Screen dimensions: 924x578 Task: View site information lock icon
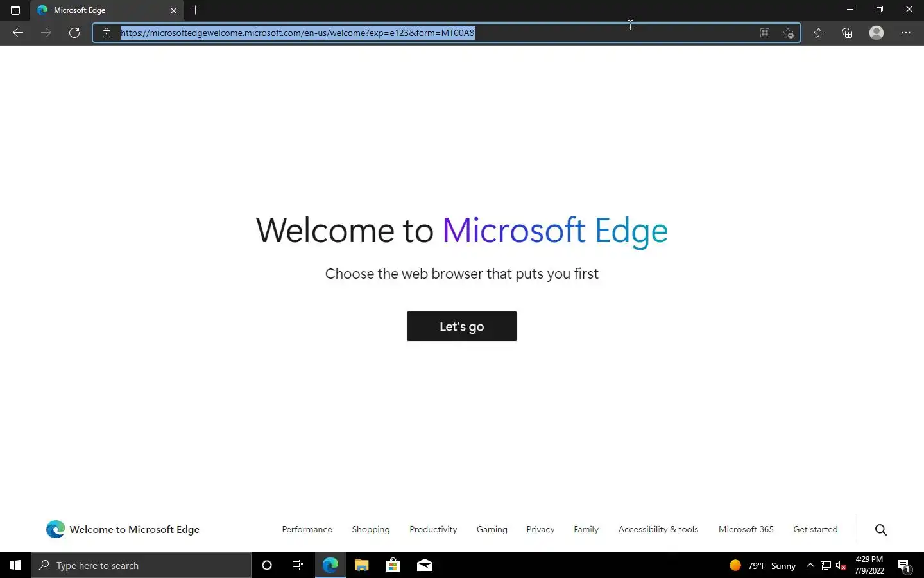click(107, 33)
